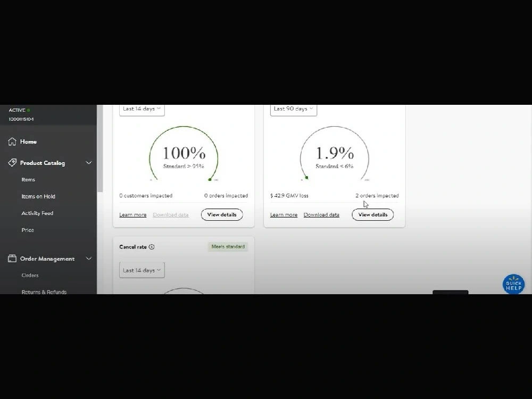Open Orders in sidebar
Image resolution: width=532 pixels, height=399 pixels.
pos(30,275)
